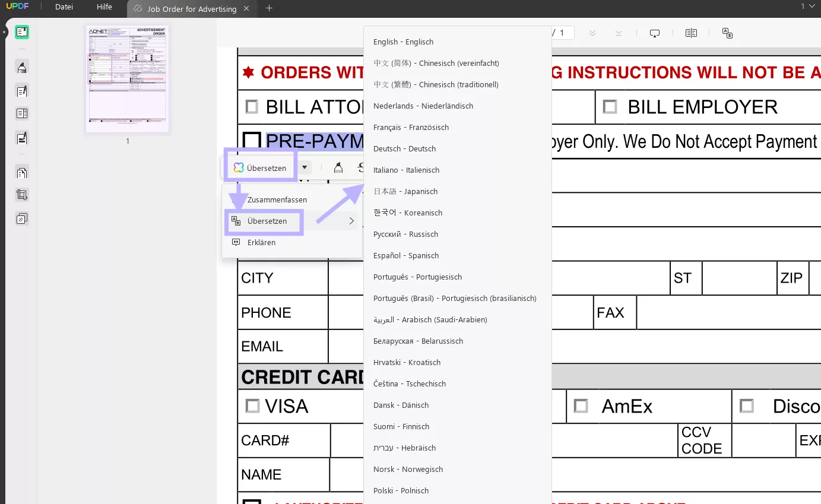
Task: Pick Arabisch (Saudi-Arabien) language
Action: tap(430, 320)
